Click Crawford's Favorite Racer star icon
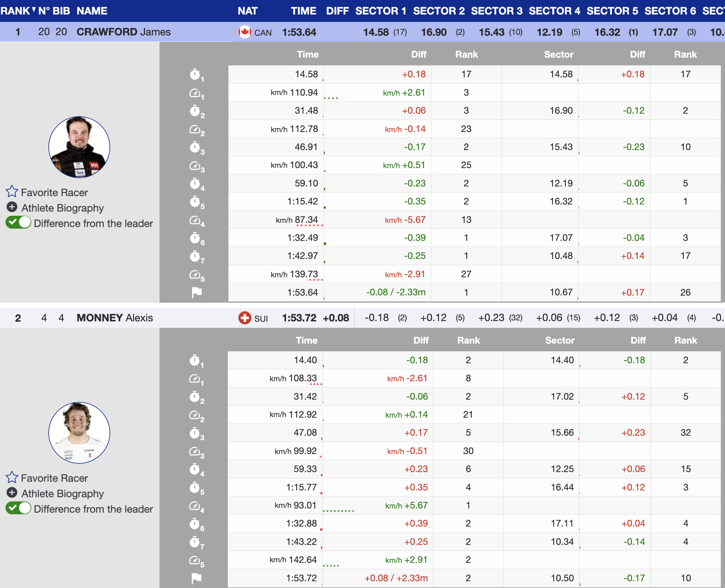 coord(12,191)
